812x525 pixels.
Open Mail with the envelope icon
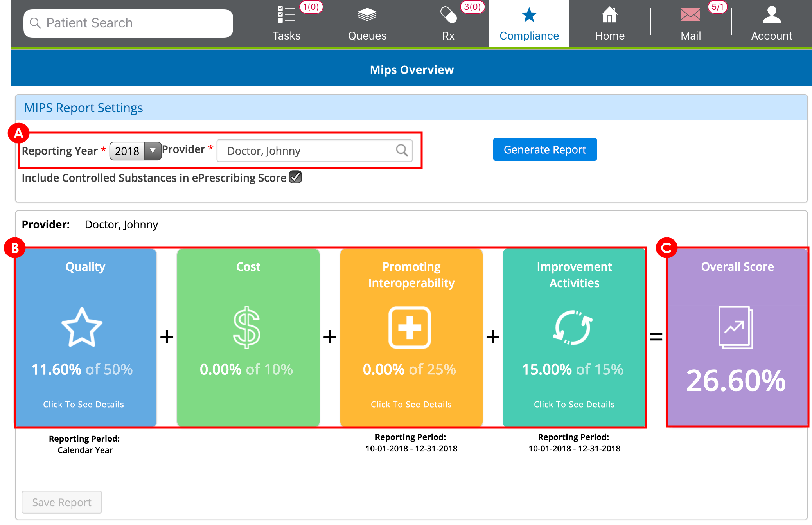(x=690, y=14)
